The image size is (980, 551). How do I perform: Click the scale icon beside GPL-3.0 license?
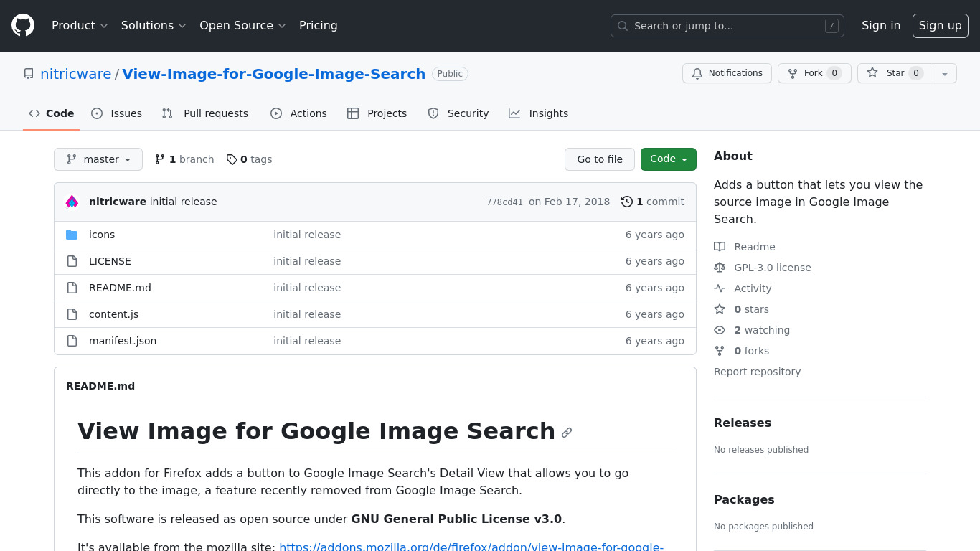[720, 268]
